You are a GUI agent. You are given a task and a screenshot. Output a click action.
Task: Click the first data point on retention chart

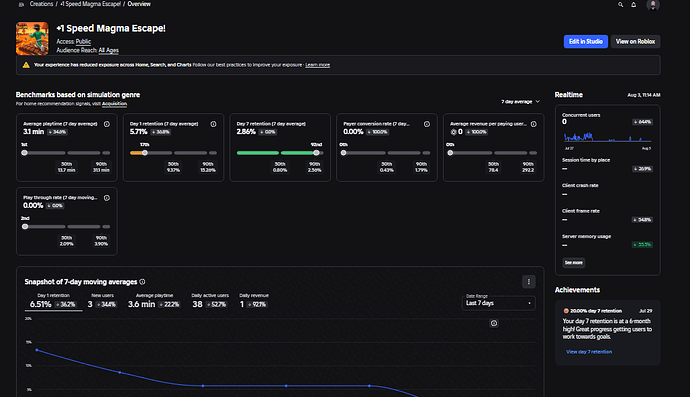(x=37, y=350)
